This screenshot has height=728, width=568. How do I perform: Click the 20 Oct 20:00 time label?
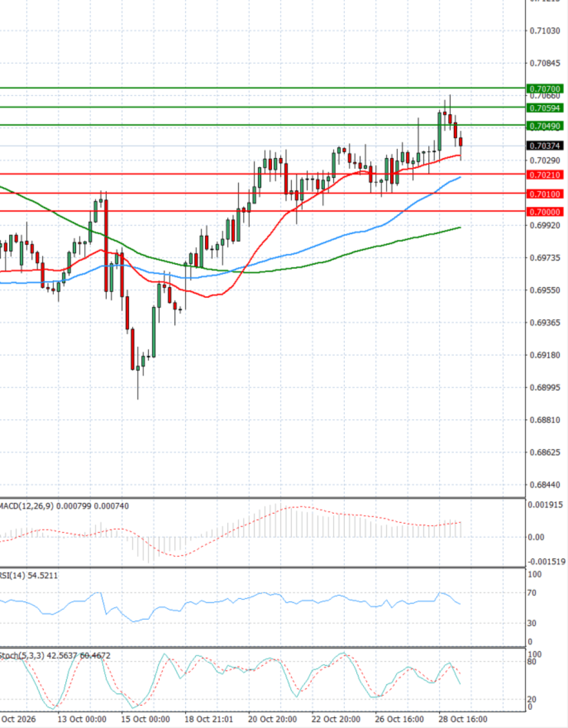273,719
